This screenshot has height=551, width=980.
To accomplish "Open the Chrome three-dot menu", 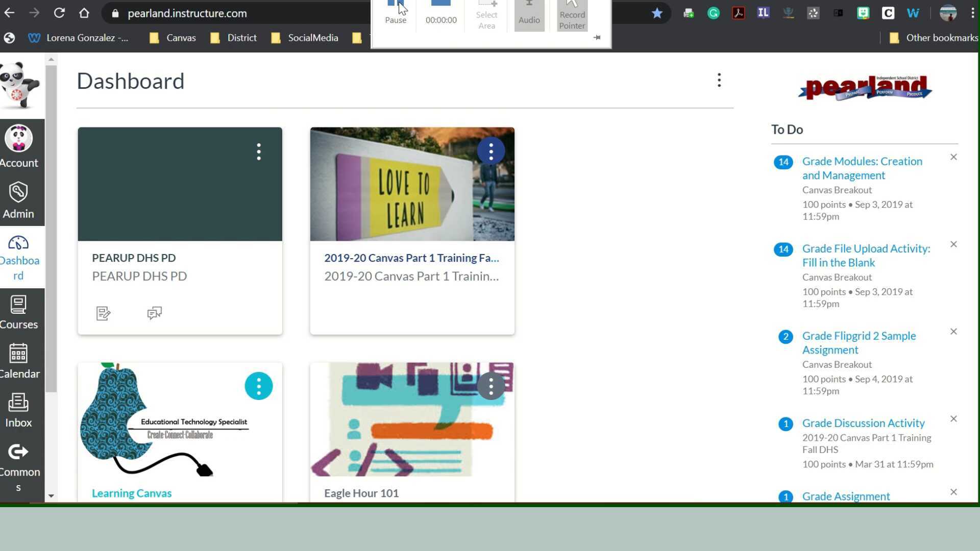I will tap(973, 13).
